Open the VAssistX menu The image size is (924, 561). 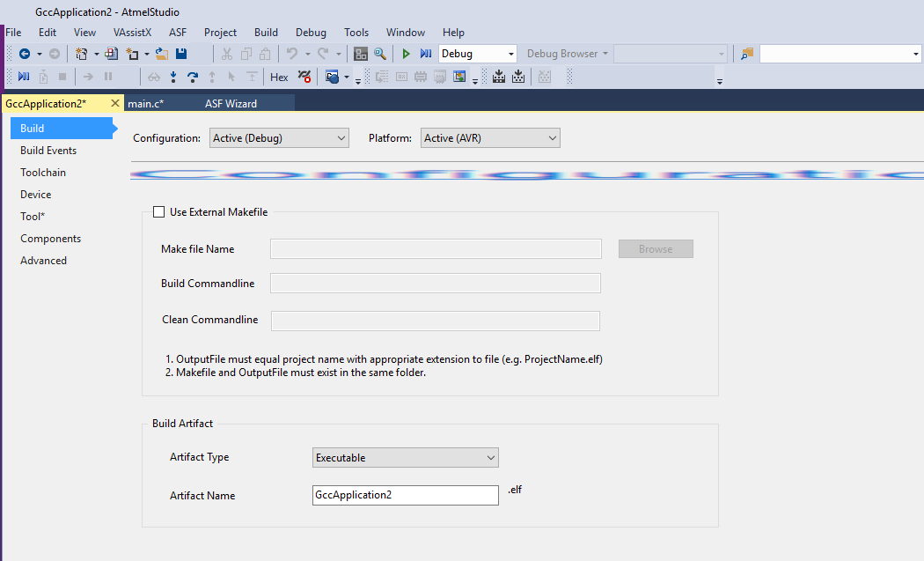133,33
